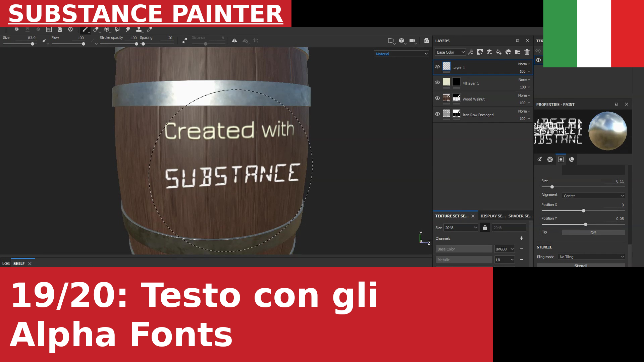Open Tiling mode No Tiling dropdown
Image resolution: width=644 pixels, height=362 pixels.
[591, 257]
